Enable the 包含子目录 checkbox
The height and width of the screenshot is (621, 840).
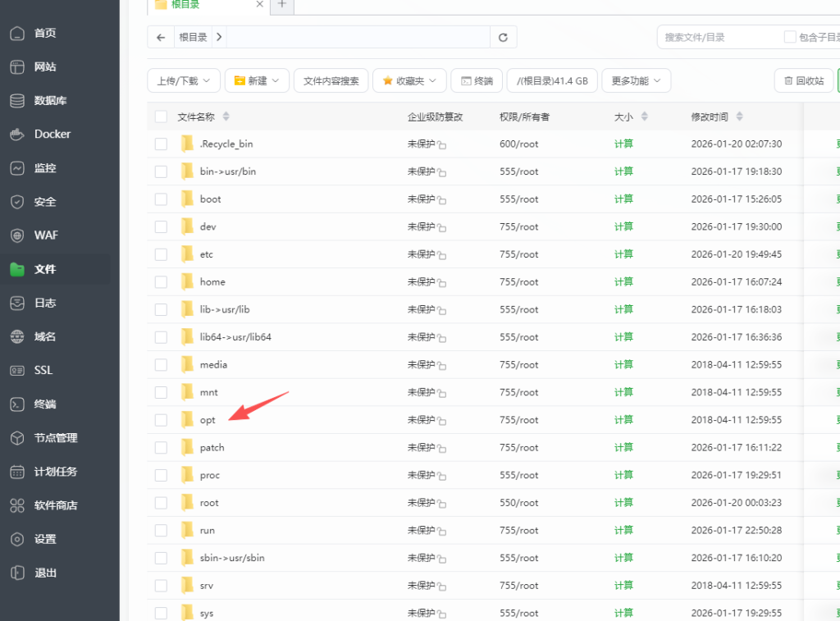click(790, 37)
